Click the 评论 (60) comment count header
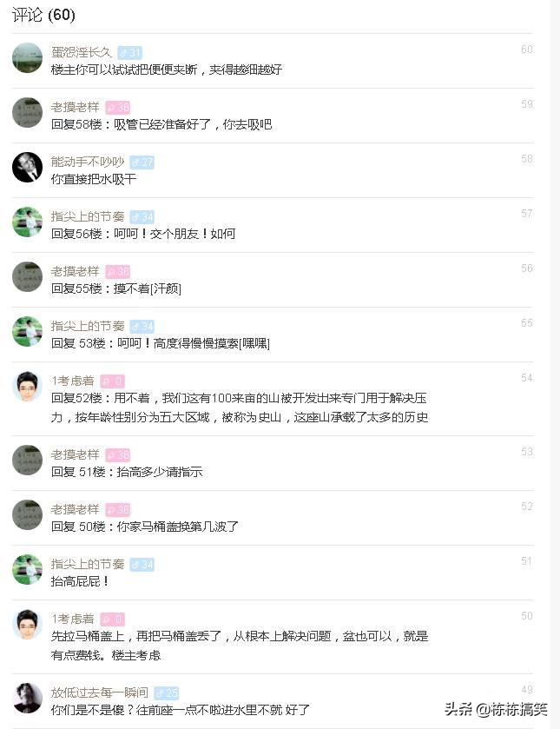Screen dimensions: 560x729 coord(42,16)
